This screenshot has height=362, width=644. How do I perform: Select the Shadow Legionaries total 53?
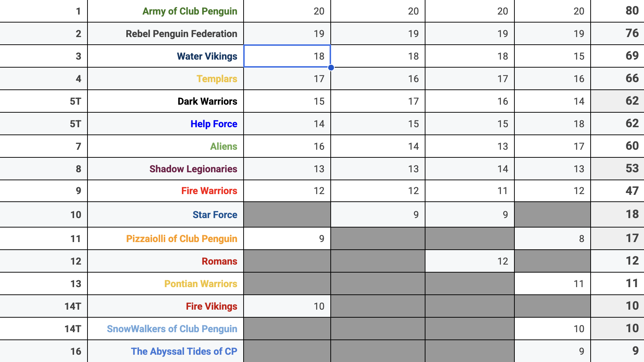(617, 169)
